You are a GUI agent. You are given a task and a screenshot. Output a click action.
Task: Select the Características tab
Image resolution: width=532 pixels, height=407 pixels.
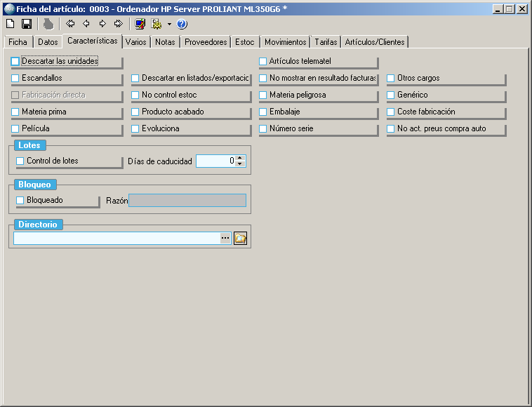pos(92,41)
